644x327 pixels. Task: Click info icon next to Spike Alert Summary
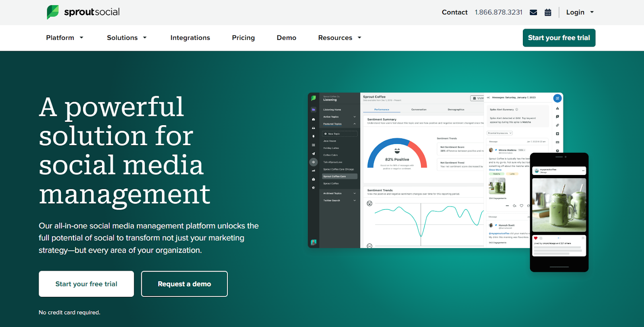[517, 109]
